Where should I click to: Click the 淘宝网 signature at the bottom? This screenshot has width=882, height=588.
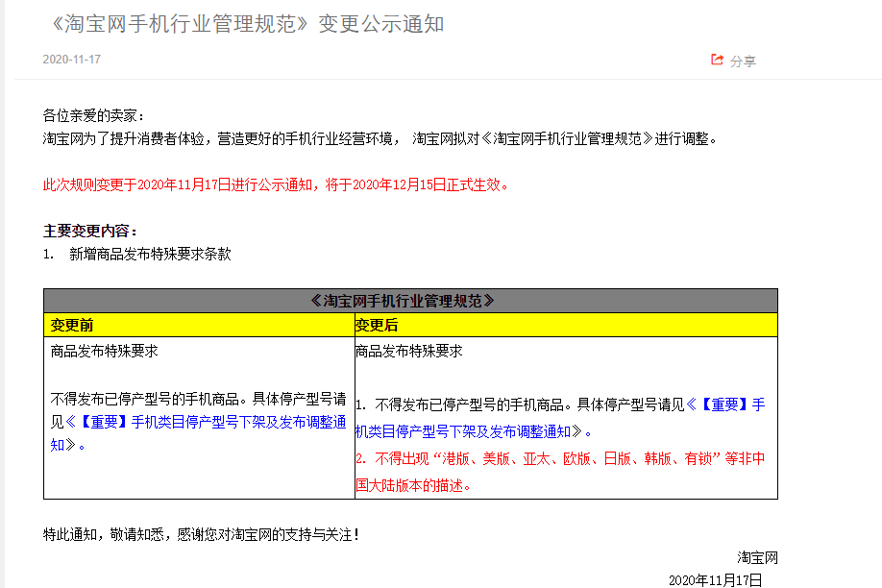click(757, 557)
